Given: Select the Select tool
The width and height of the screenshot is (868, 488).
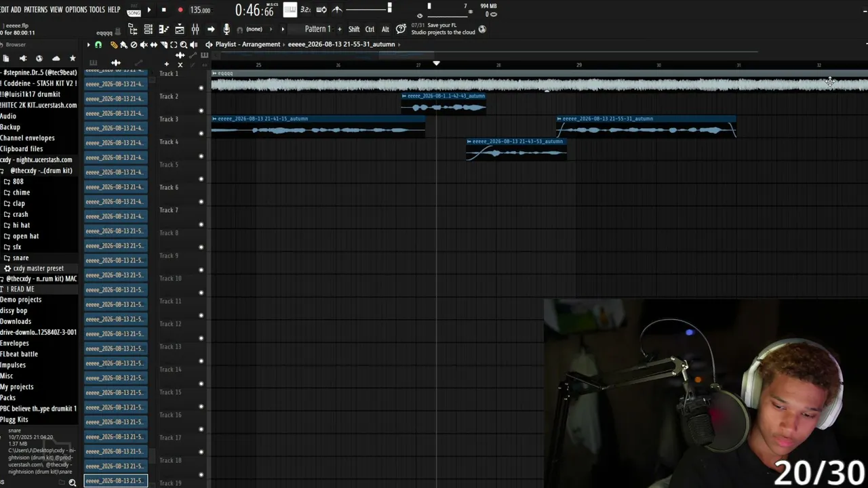Looking at the screenshot, I should 174,45.
